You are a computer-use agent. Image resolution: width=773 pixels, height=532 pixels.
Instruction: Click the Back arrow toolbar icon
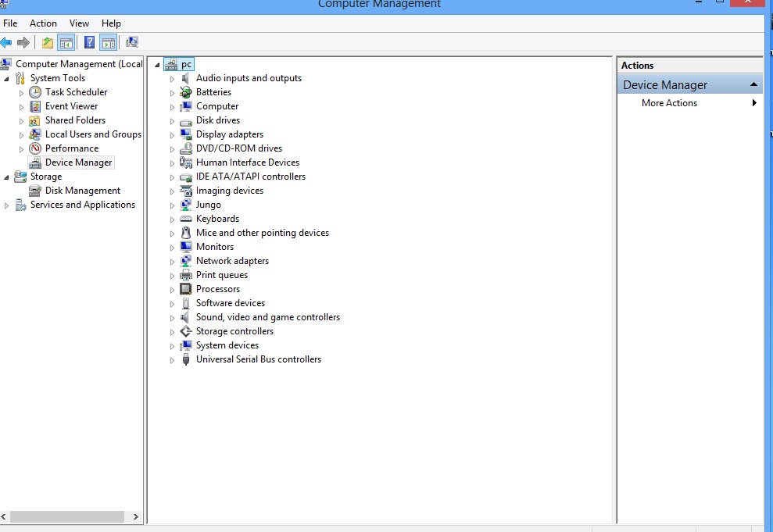click(6, 43)
